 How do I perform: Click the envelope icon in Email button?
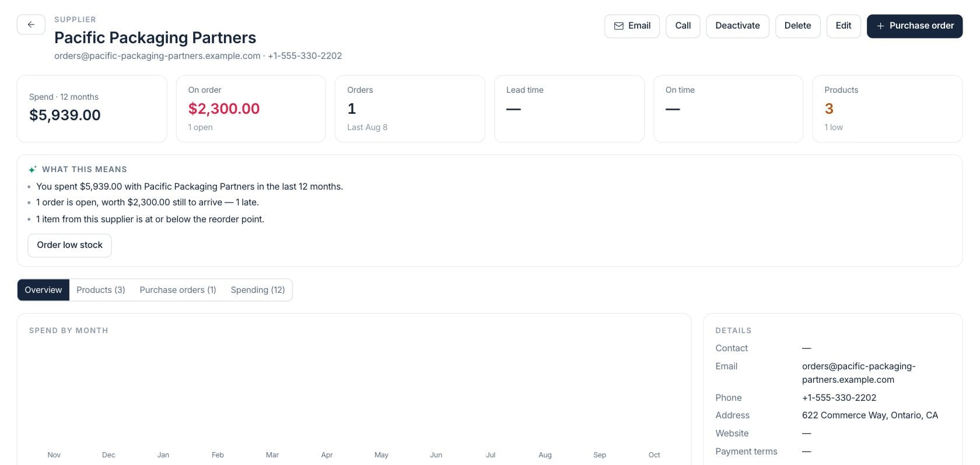click(619, 26)
